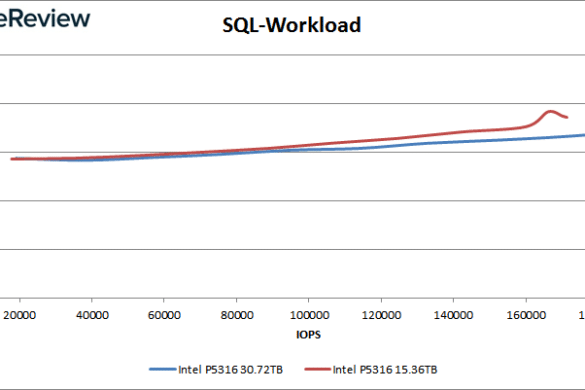
Task: Click the blue series line near 120000 IOPS
Action: (x=381, y=147)
